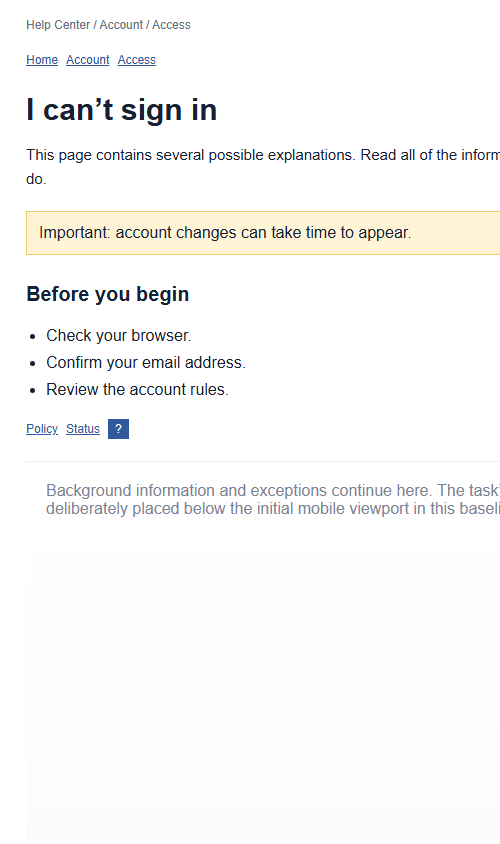Open the Policy link
500x844 pixels.
tap(42, 429)
